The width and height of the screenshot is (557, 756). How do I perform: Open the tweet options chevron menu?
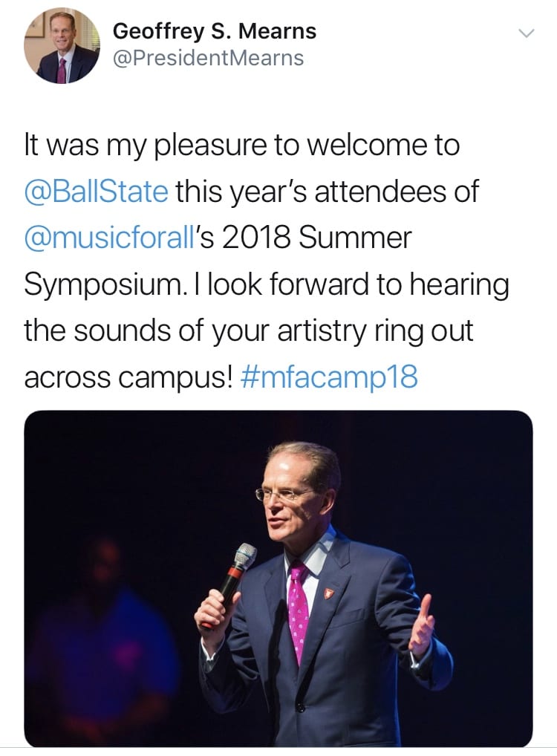pyautogui.click(x=526, y=33)
